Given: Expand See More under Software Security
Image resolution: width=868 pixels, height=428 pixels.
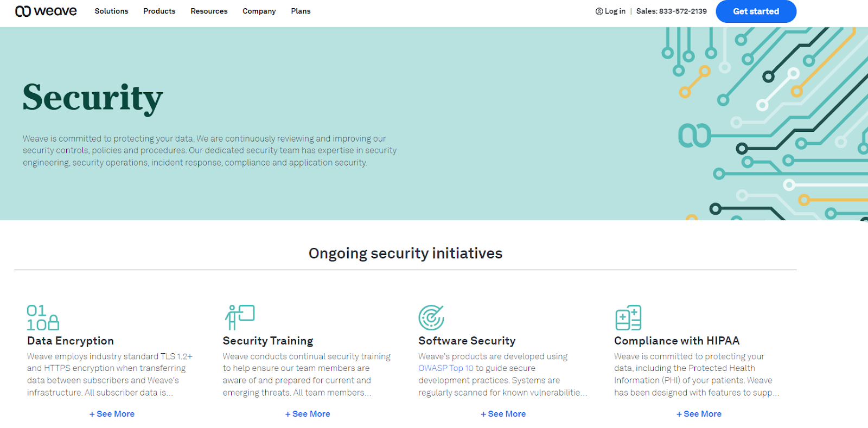Looking at the screenshot, I should pos(503,414).
